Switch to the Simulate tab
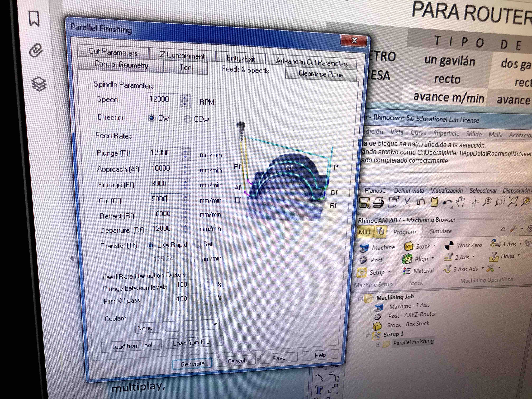Image resolution: width=532 pixels, height=399 pixels. point(440,231)
